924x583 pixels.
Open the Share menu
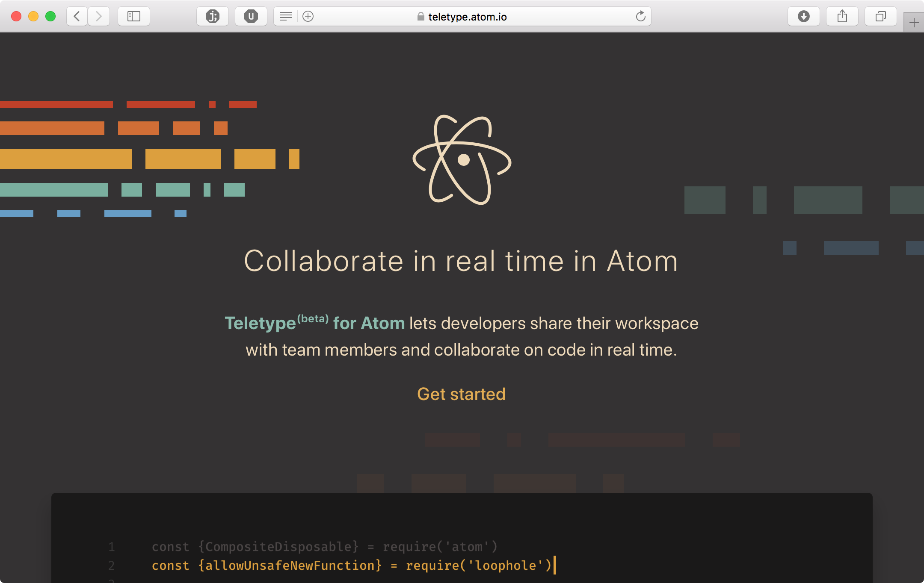[x=842, y=16]
